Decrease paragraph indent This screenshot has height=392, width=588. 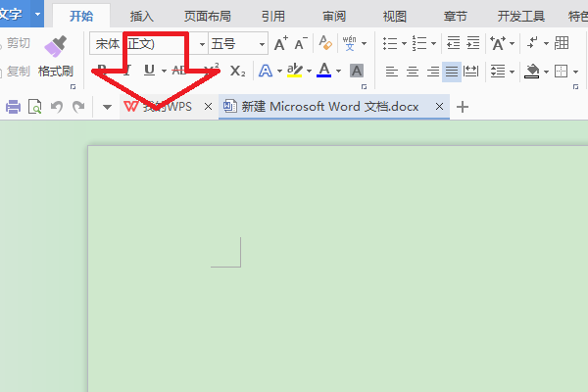tap(454, 43)
